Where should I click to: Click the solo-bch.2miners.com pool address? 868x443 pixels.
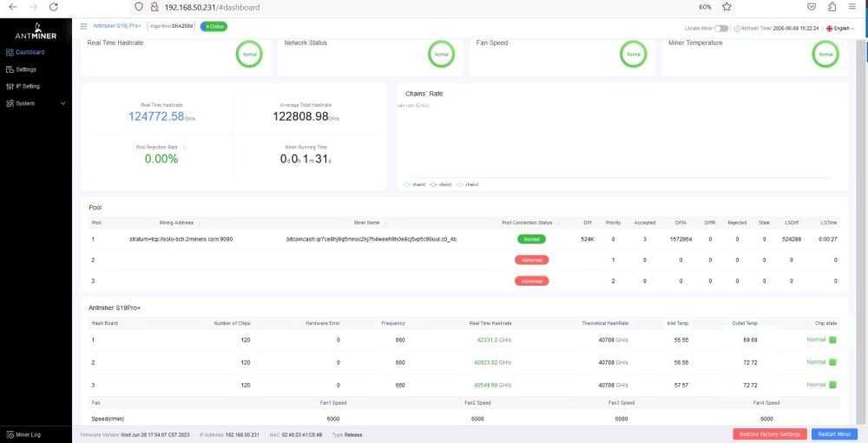coord(181,239)
